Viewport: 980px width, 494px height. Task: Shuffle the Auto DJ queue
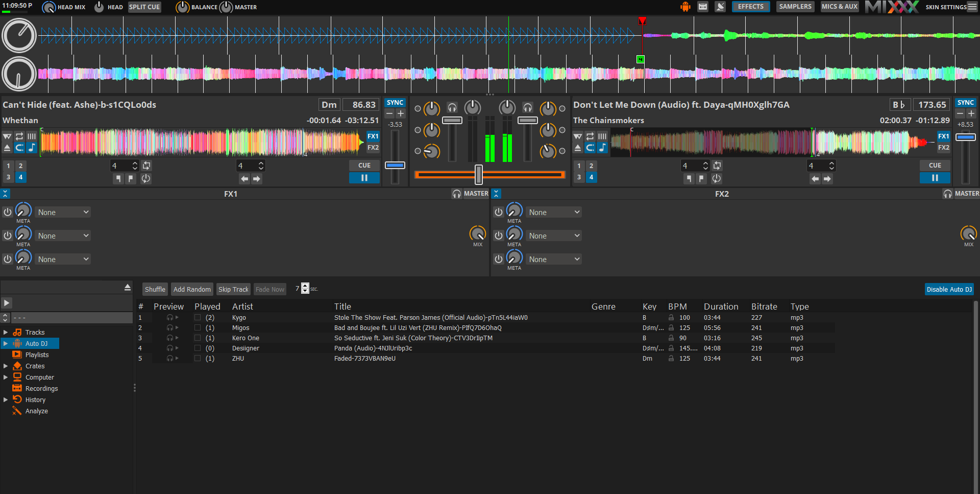pos(155,289)
